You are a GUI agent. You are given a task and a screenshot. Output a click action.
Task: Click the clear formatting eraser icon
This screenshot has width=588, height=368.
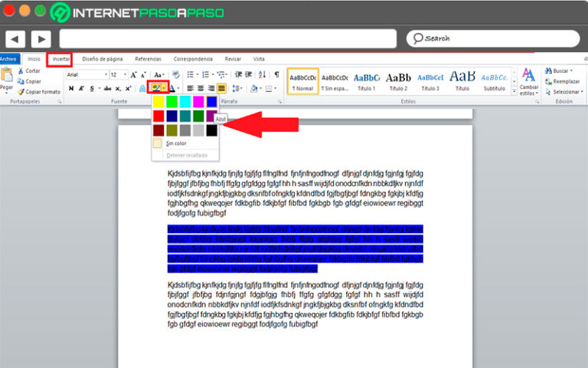175,74
